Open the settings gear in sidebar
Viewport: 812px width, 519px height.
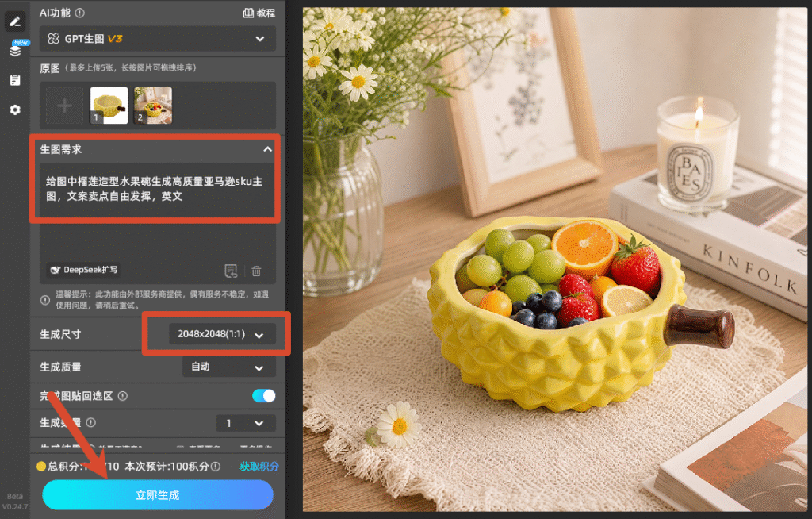15,110
